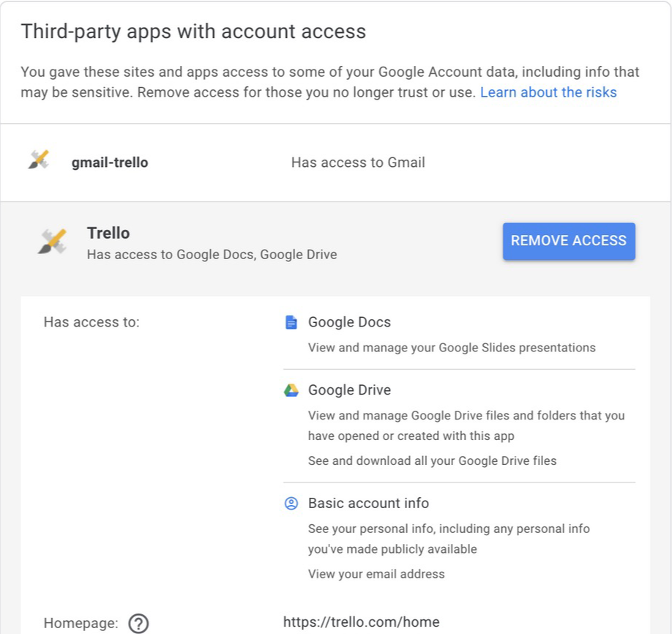Click the Trello app icon
This screenshot has width=672, height=634.
point(53,242)
